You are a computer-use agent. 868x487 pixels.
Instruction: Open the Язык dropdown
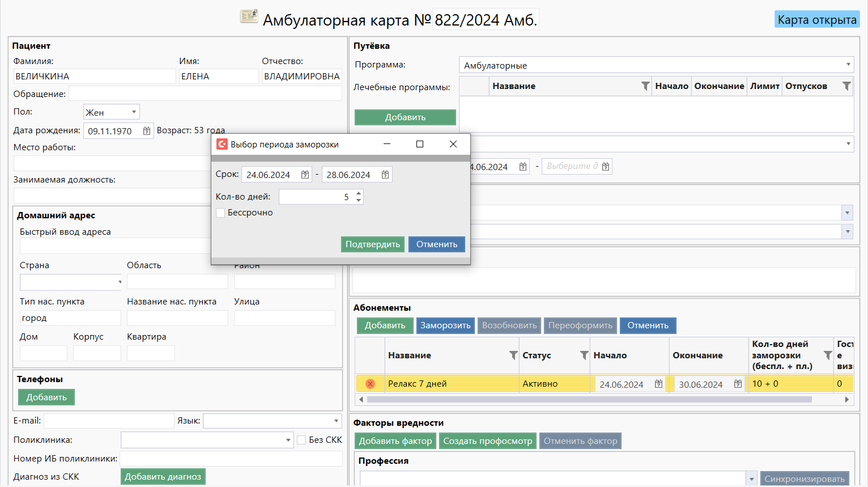(336, 421)
